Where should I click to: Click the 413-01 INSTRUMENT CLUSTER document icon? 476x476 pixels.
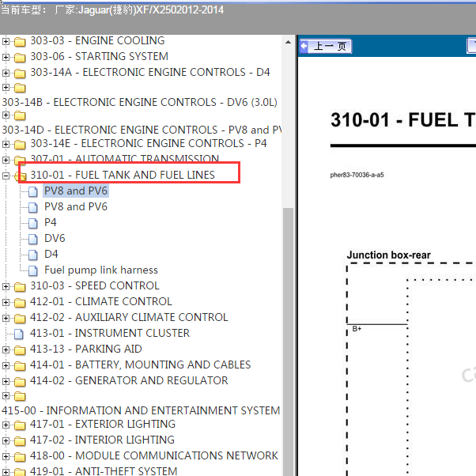[18, 334]
